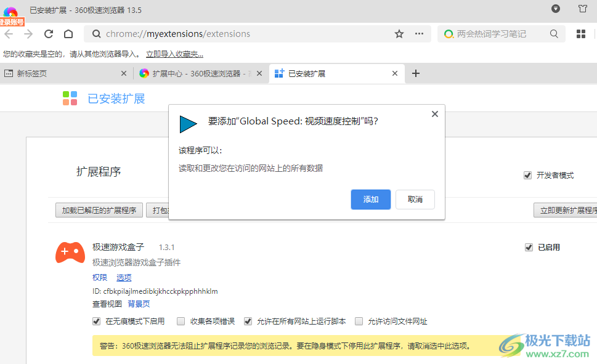Open the 选项 link
The height and width of the screenshot is (364, 597).
(x=124, y=278)
